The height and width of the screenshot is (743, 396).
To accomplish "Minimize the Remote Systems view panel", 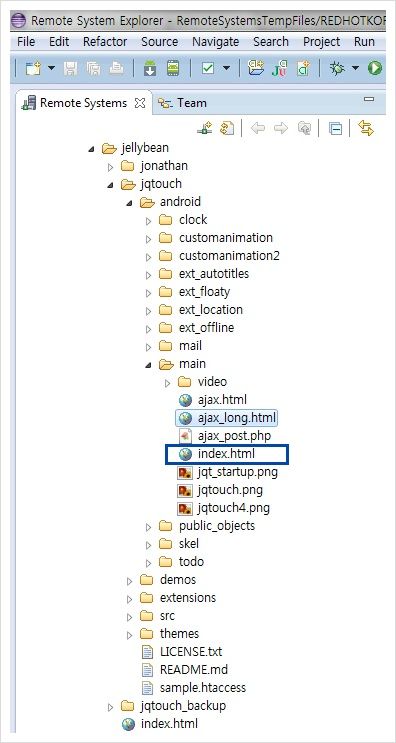I will pyautogui.click(x=369, y=99).
